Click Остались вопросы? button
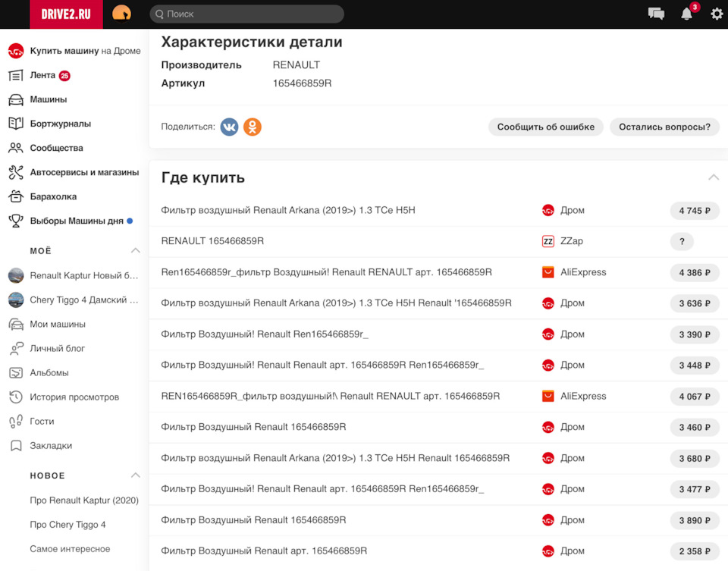 pos(664,127)
